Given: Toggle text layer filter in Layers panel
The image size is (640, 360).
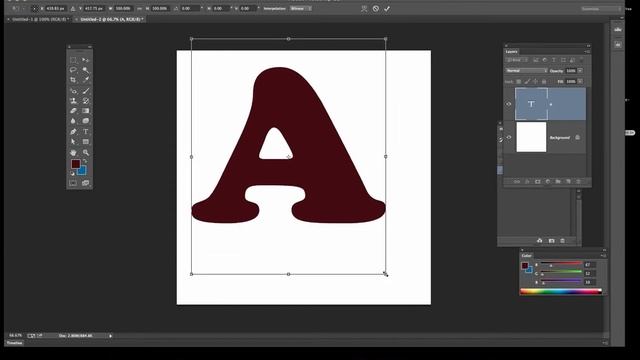Looking at the screenshot, I should pyautogui.click(x=554, y=60).
